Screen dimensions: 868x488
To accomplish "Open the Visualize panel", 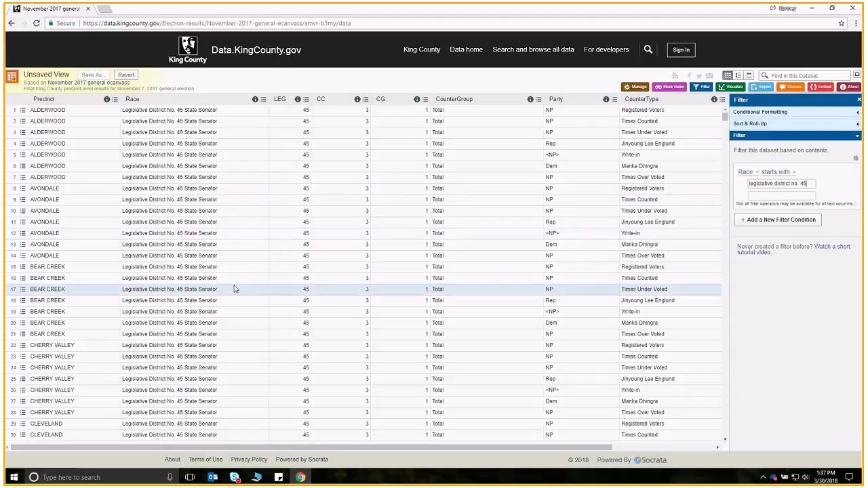I will [x=730, y=87].
